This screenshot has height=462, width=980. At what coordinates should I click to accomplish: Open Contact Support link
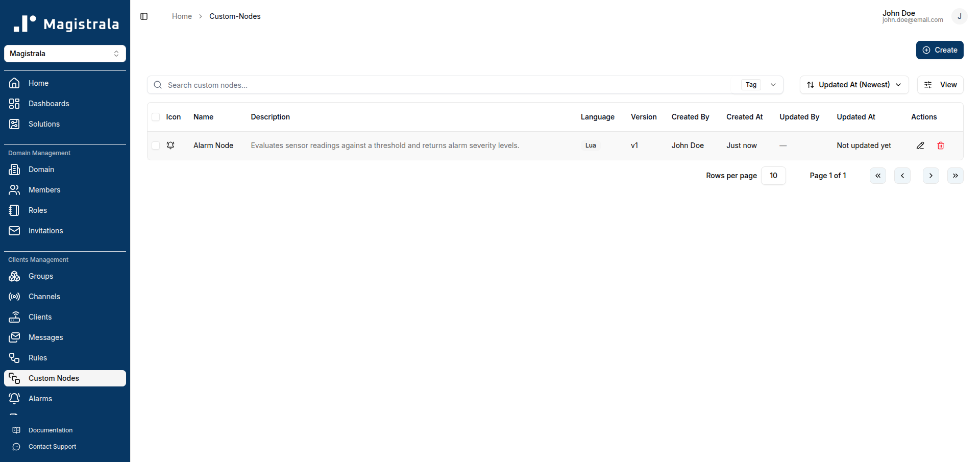[65, 447]
